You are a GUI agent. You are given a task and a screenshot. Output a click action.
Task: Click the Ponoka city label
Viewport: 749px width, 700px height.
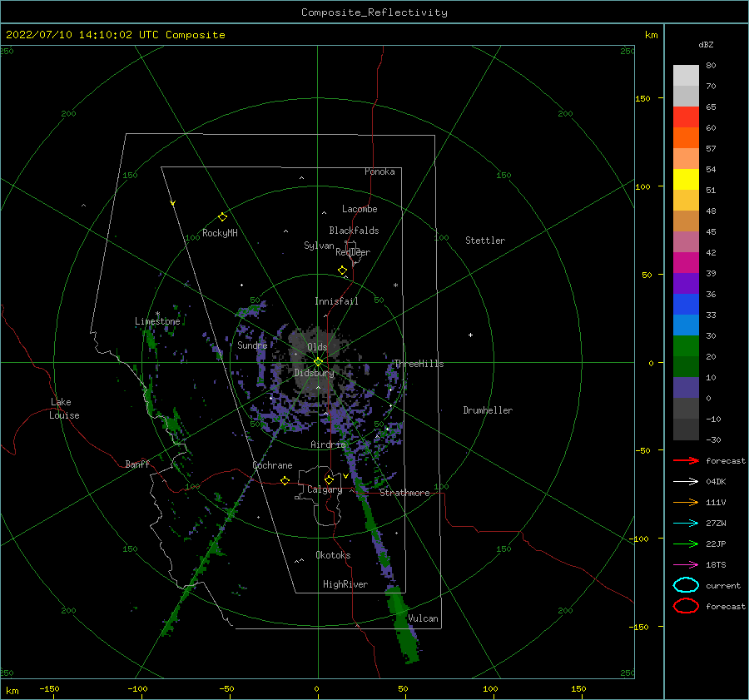click(379, 171)
